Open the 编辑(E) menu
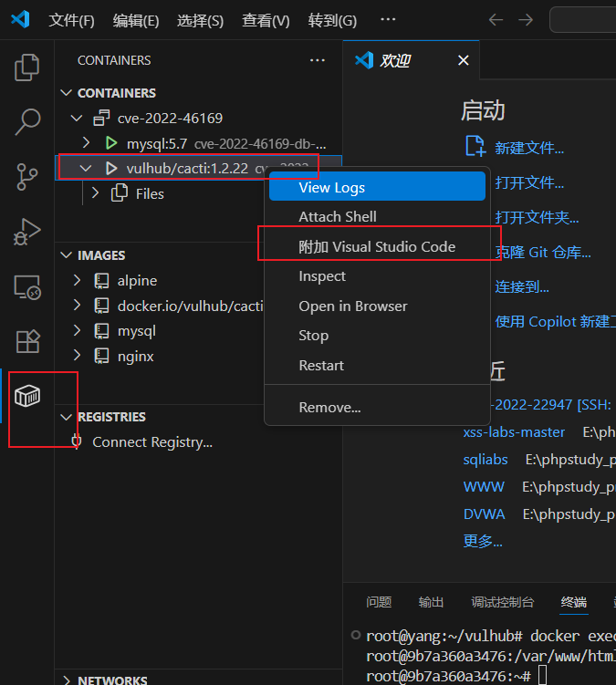Viewport: 616px width, 685px height. click(136, 21)
